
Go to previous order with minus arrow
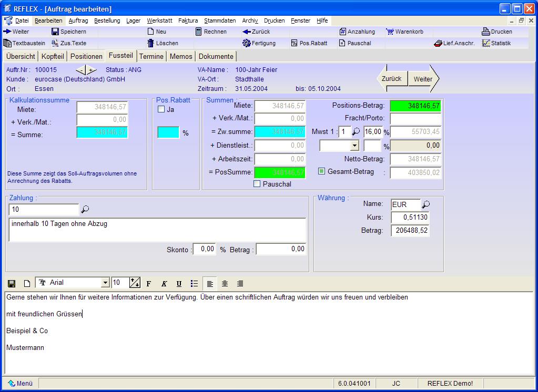[80, 70]
